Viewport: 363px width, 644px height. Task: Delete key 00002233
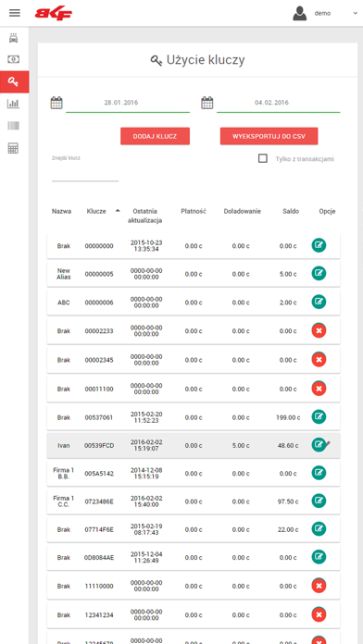point(319,330)
